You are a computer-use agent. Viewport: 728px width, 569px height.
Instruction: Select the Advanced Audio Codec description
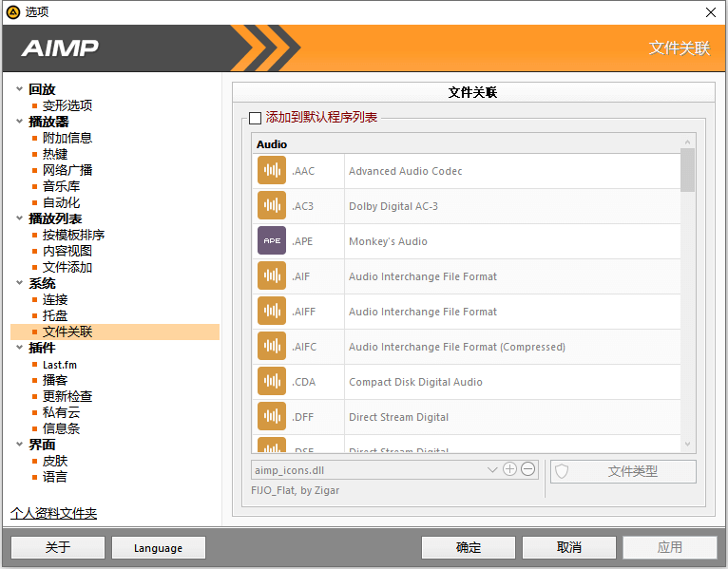click(405, 171)
